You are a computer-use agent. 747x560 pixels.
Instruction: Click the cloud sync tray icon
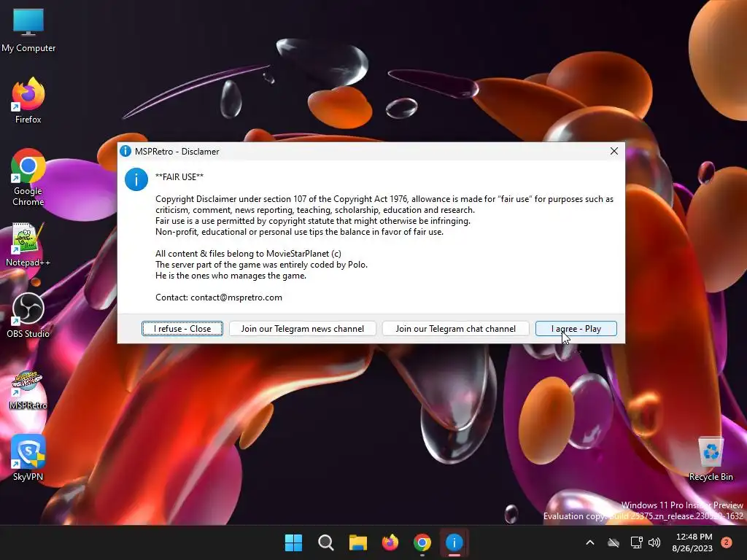point(614,542)
